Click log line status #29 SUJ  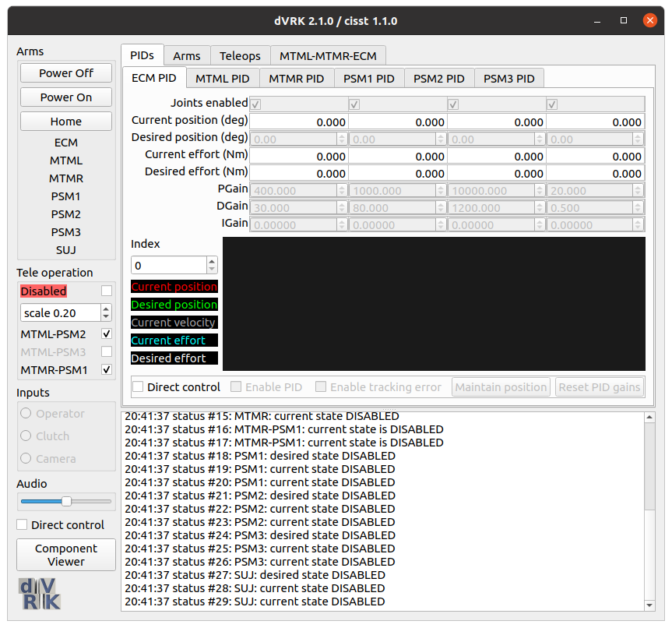coord(255,602)
